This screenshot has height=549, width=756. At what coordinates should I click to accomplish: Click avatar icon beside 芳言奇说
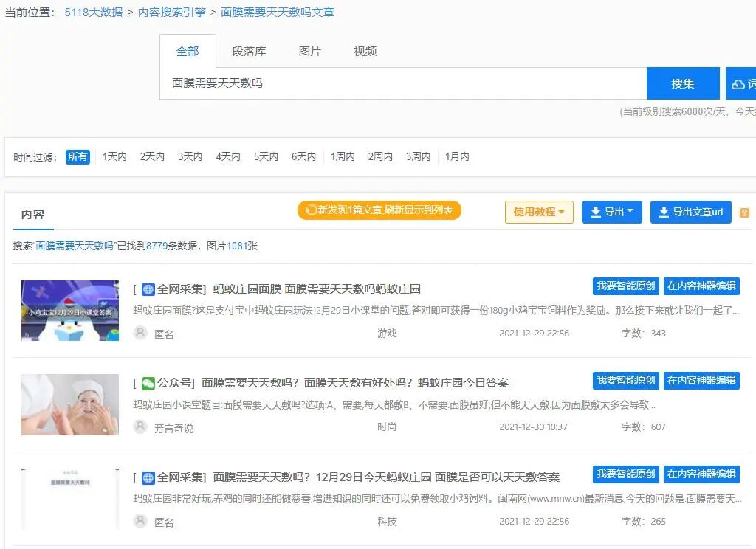[x=140, y=427]
